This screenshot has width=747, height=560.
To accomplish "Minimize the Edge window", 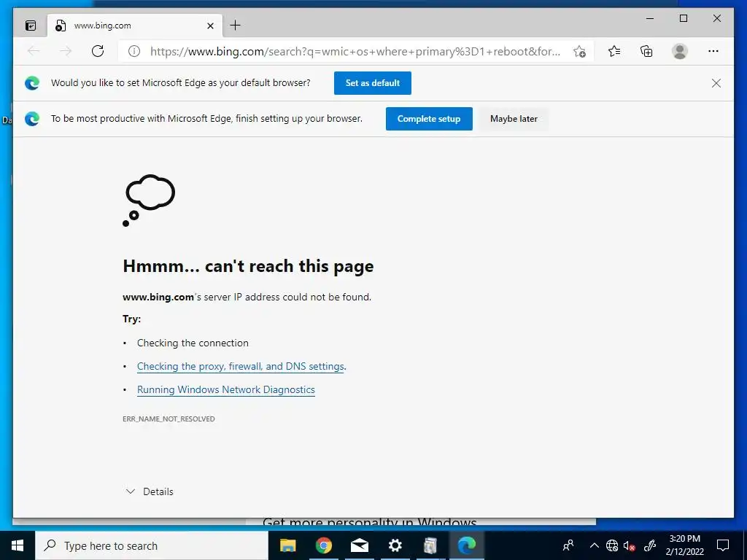I will coord(650,18).
